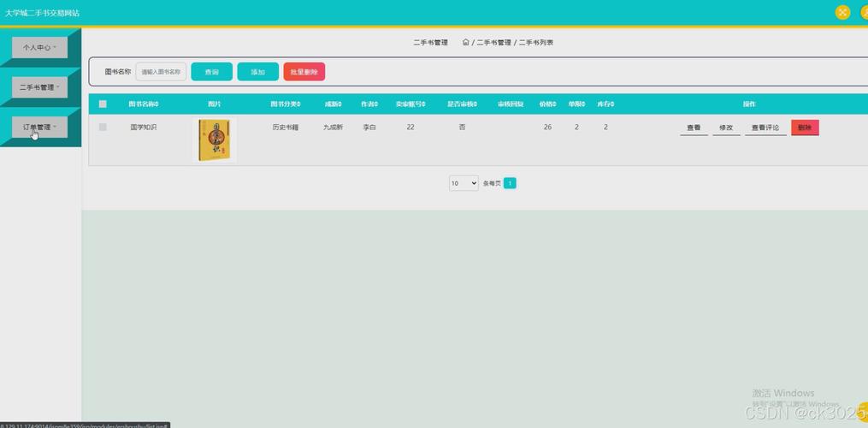
Task: Sort by 作者 column header
Action: pos(369,104)
